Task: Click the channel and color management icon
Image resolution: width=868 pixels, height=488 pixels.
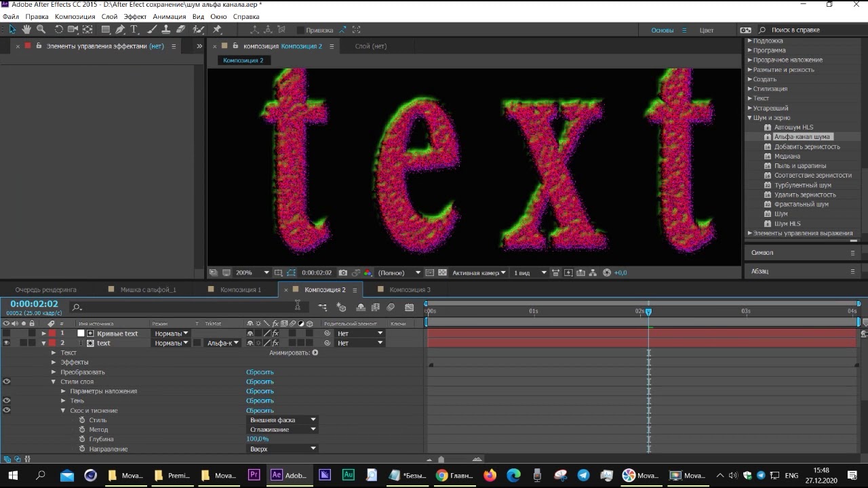Action: (368, 272)
